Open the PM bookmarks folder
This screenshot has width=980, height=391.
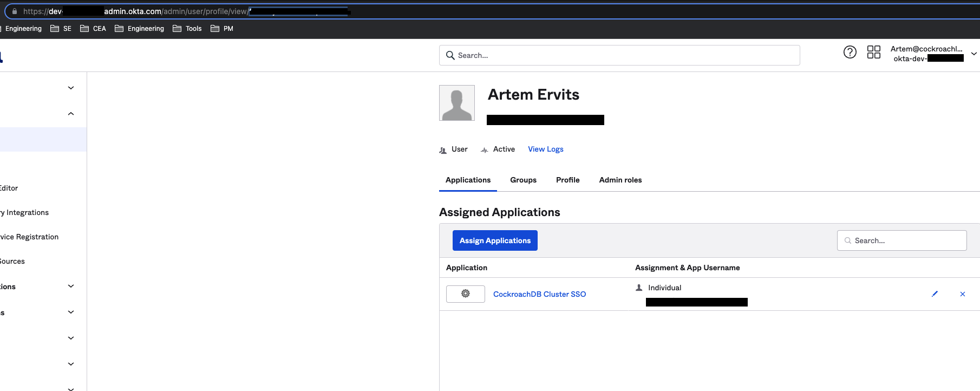(222, 29)
